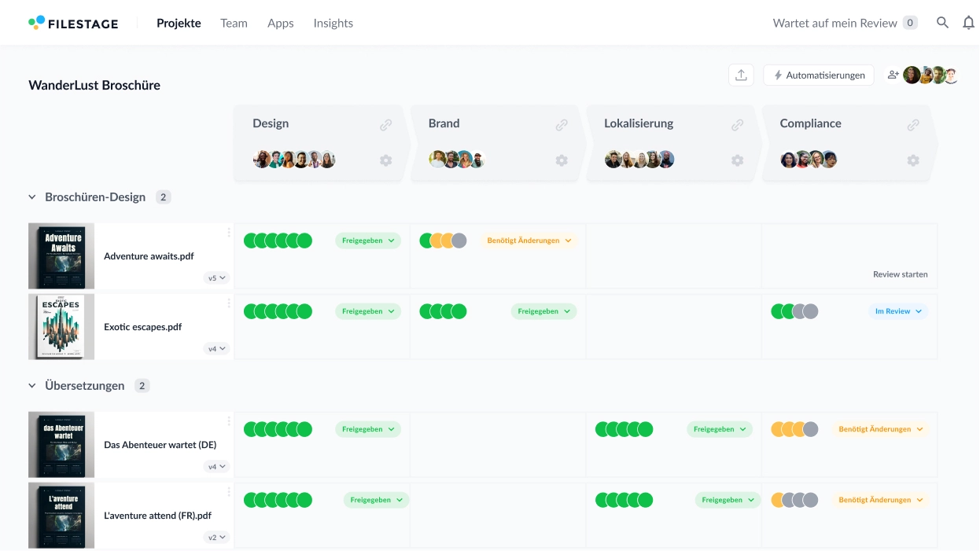Click the link icon on the Compliance step

pyautogui.click(x=913, y=123)
